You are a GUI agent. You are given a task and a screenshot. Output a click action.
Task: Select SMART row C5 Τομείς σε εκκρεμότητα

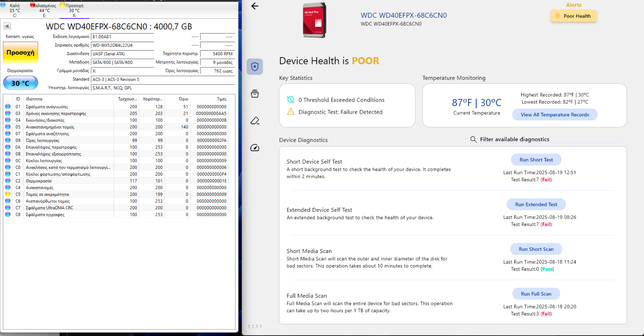(x=116, y=194)
